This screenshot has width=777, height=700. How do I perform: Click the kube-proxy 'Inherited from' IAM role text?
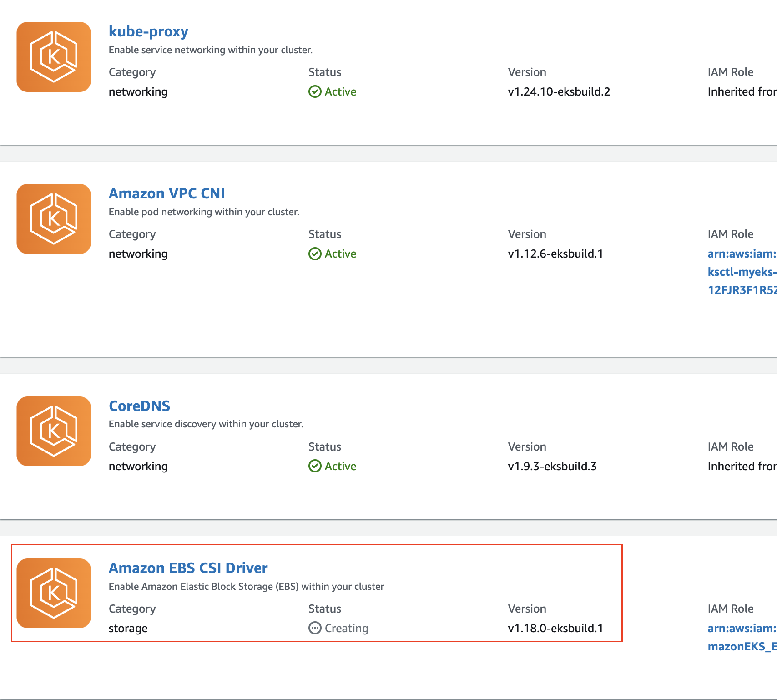pyautogui.click(x=742, y=92)
